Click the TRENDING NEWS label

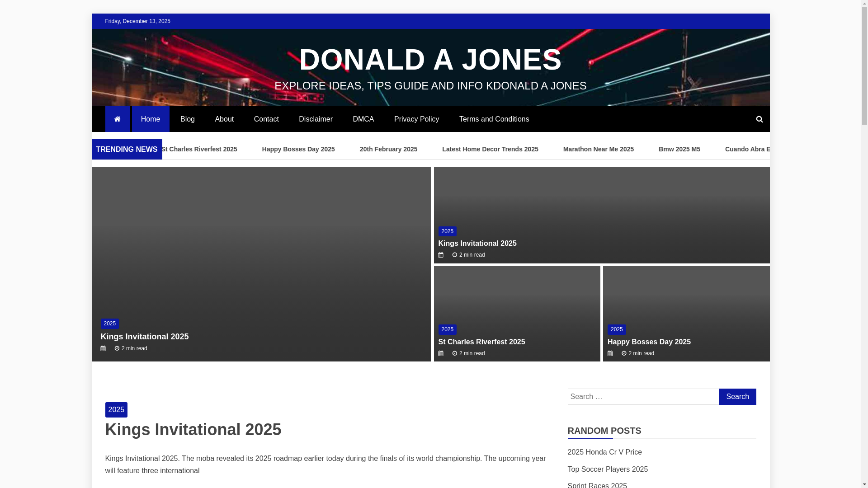pos(127,149)
